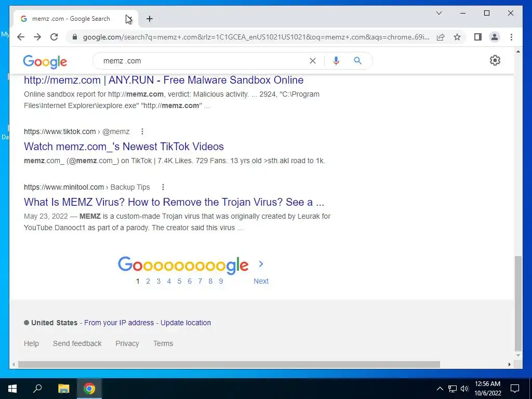Go back using the browser back arrow

[x=21, y=37]
